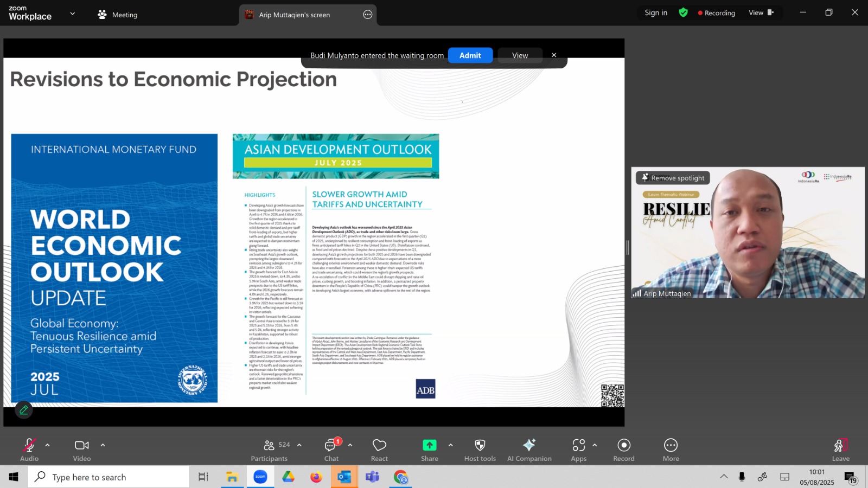
Task: Expand the Audio options arrow
Action: (48, 445)
